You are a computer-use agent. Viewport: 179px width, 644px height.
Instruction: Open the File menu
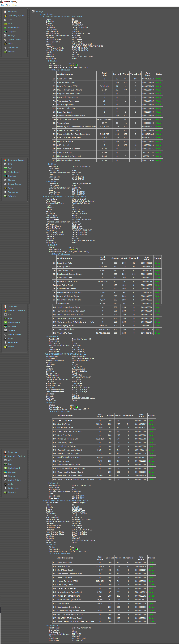click(x=3, y=5)
